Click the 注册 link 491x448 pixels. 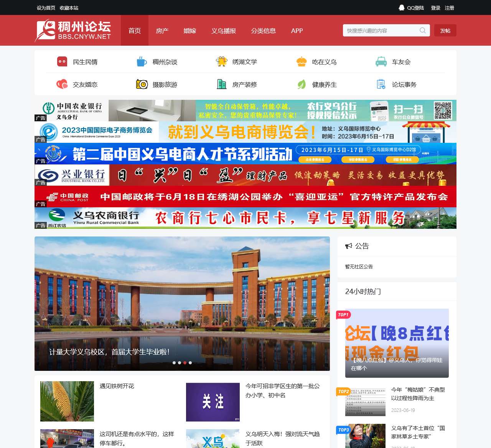pyautogui.click(x=450, y=8)
